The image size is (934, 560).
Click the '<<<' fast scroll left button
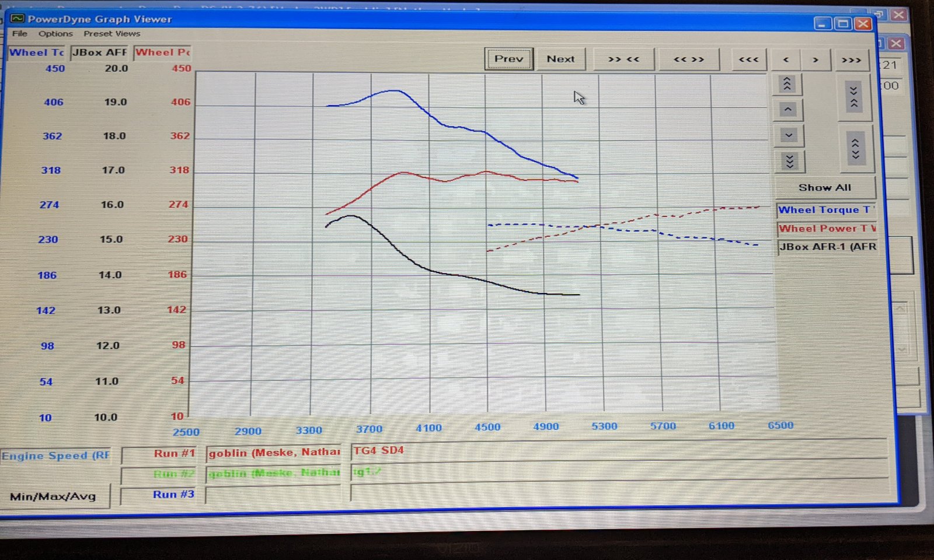(748, 60)
